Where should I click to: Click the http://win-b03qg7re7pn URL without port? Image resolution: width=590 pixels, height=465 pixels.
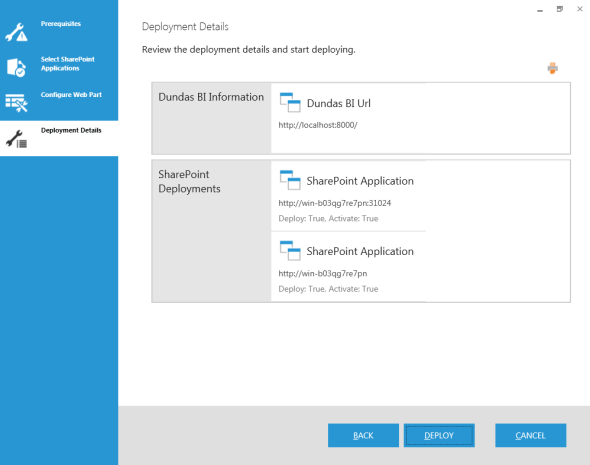point(322,274)
